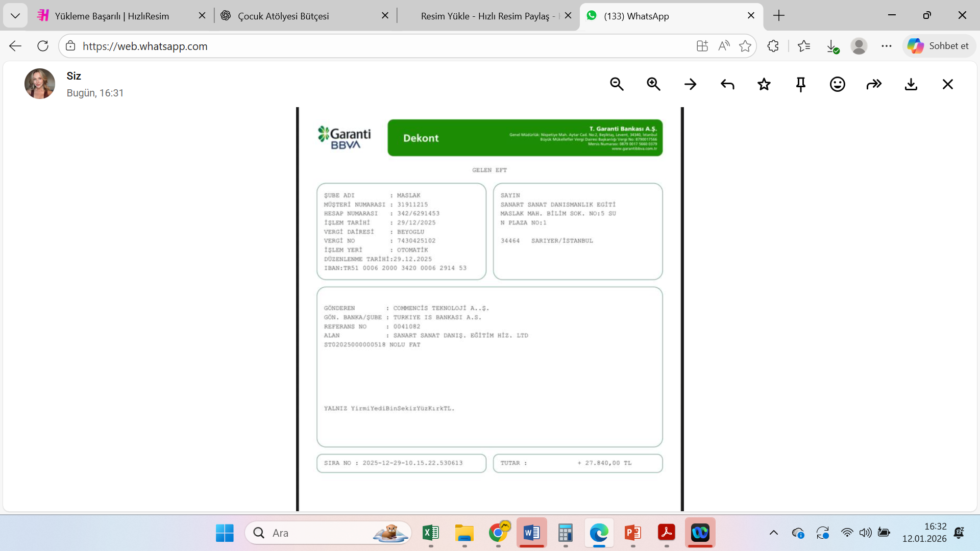Screen dimensions: 980x551
Task: Open sender profile photo thumbnail
Action: click(x=40, y=84)
